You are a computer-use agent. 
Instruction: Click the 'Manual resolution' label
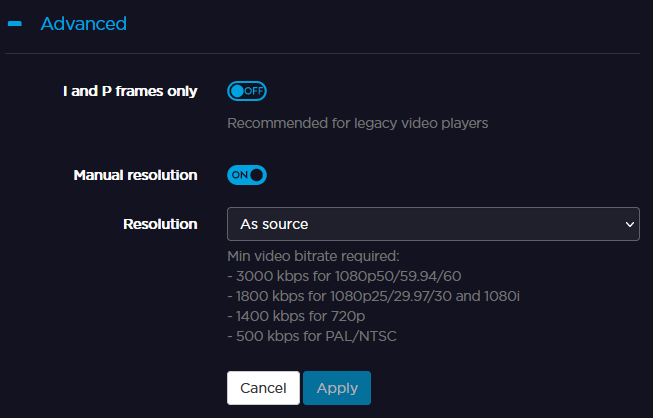(x=135, y=175)
